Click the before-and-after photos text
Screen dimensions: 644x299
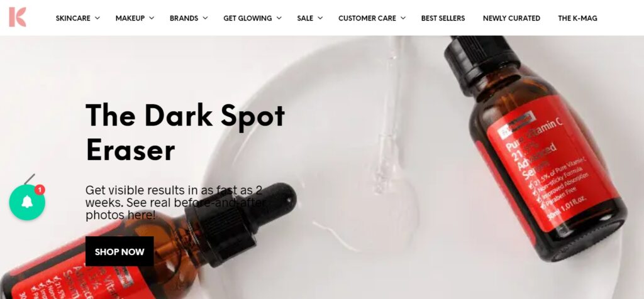[175, 203]
